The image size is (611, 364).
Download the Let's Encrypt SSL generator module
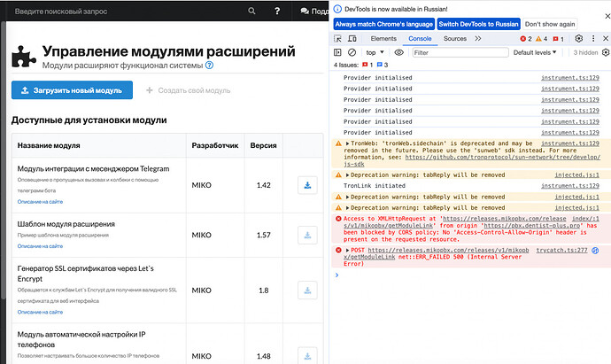[307, 290]
